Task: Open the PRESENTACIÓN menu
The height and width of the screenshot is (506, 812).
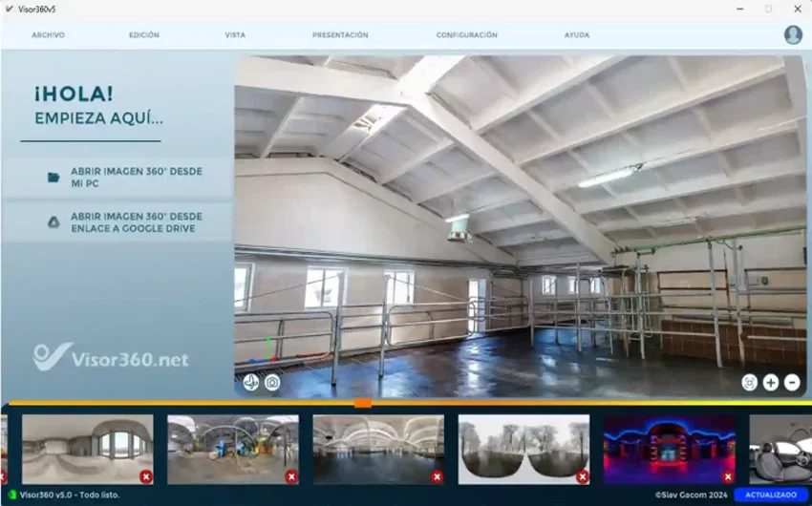Action: coord(340,35)
